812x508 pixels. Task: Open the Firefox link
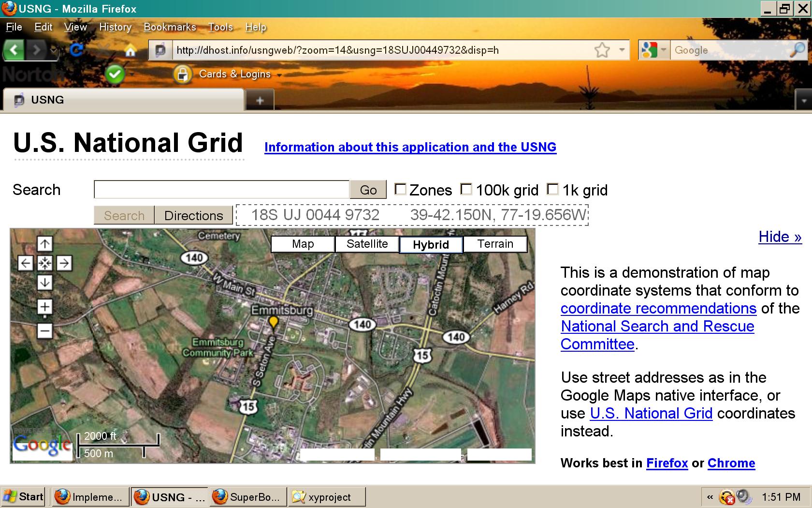(667, 463)
